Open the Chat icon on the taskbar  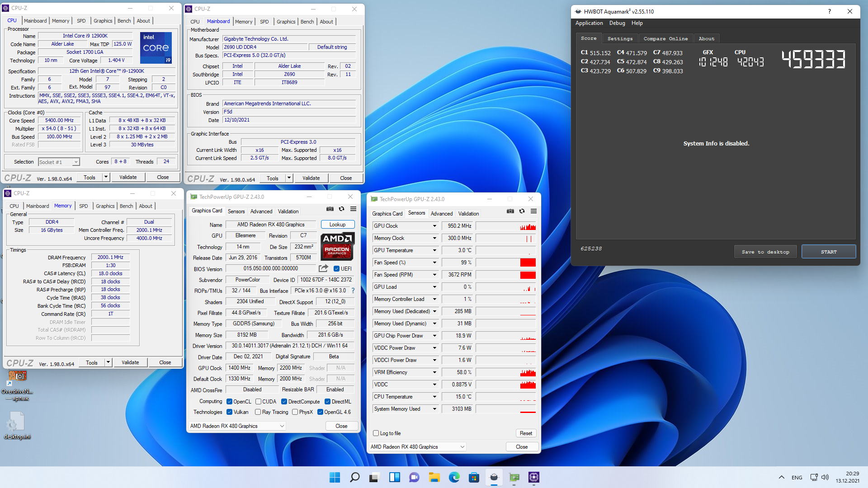(x=414, y=477)
